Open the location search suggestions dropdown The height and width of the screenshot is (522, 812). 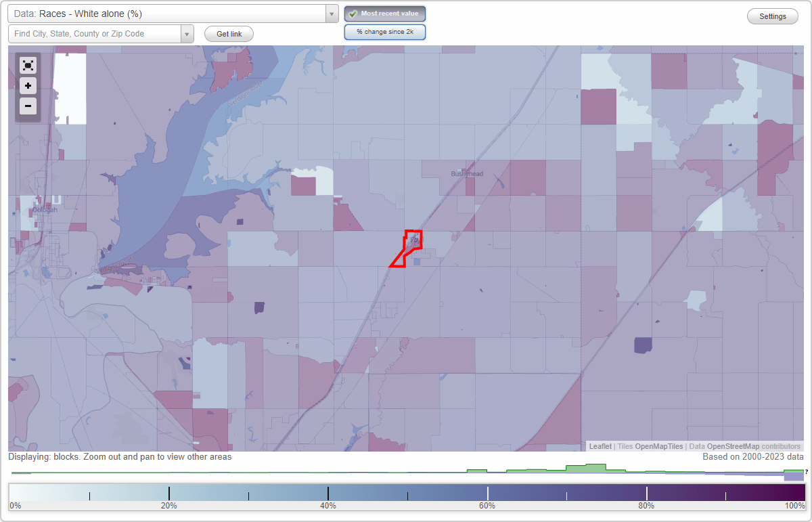(x=187, y=32)
